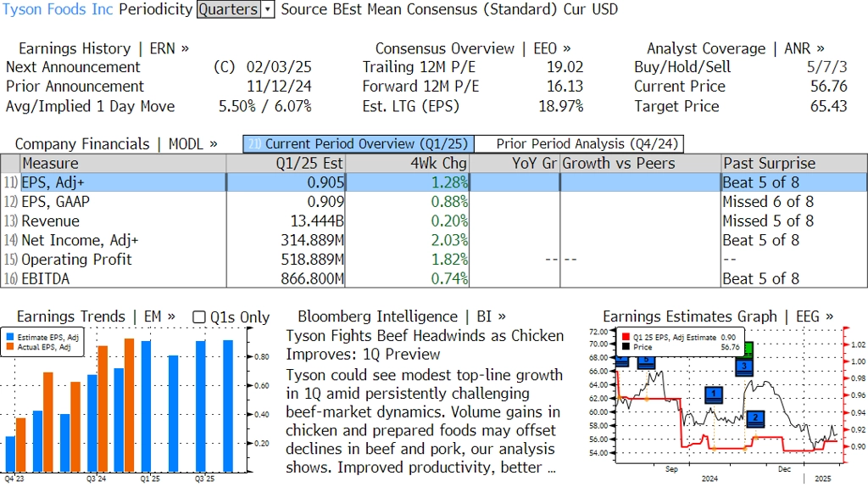868x487 pixels.
Task: Click the 13.444B revenue estimate
Action: (317, 221)
